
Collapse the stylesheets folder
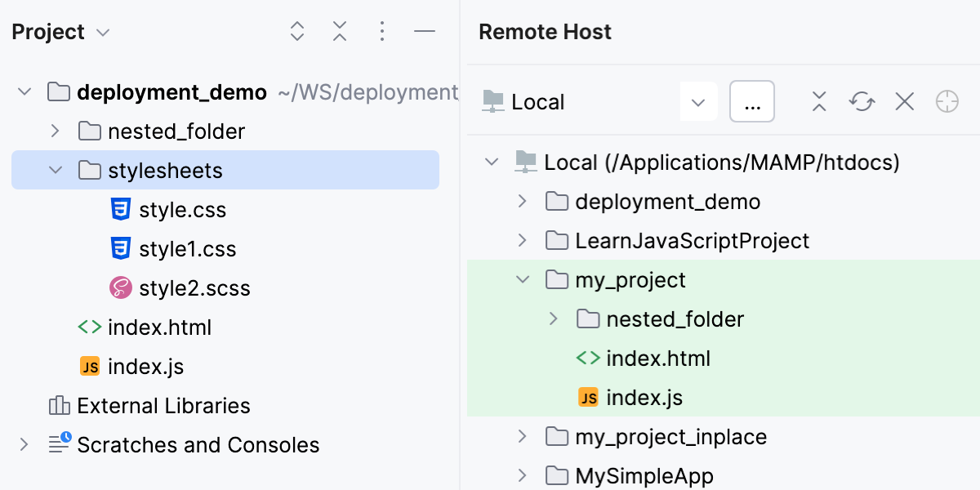tap(55, 170)
